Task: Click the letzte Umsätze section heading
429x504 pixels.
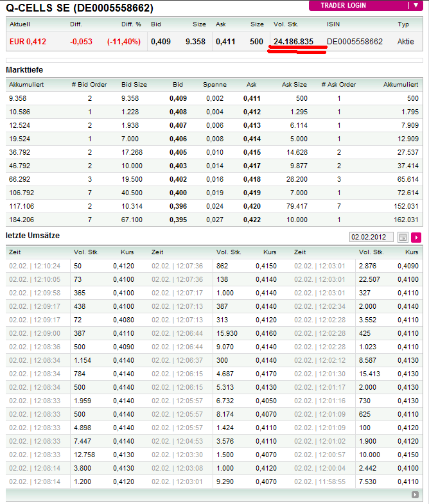Action: [x=33, y=236]
